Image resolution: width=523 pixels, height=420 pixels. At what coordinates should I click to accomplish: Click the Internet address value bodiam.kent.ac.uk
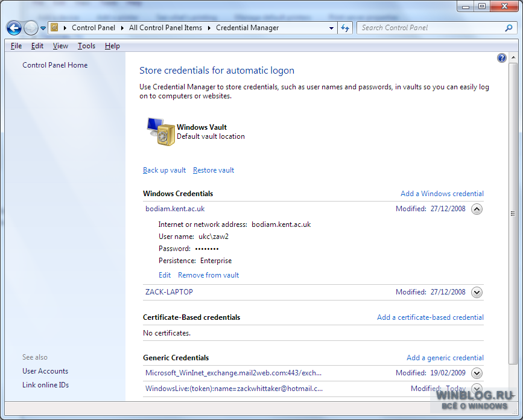pos(281,224)
